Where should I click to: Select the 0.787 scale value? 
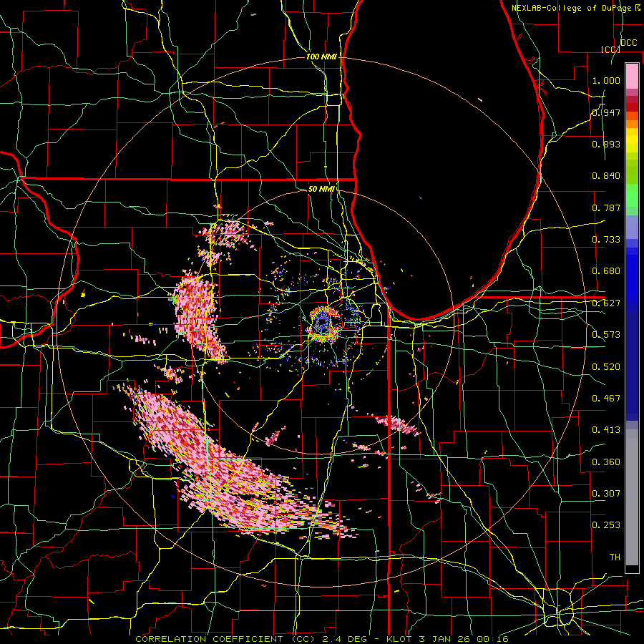pos(606,208)
